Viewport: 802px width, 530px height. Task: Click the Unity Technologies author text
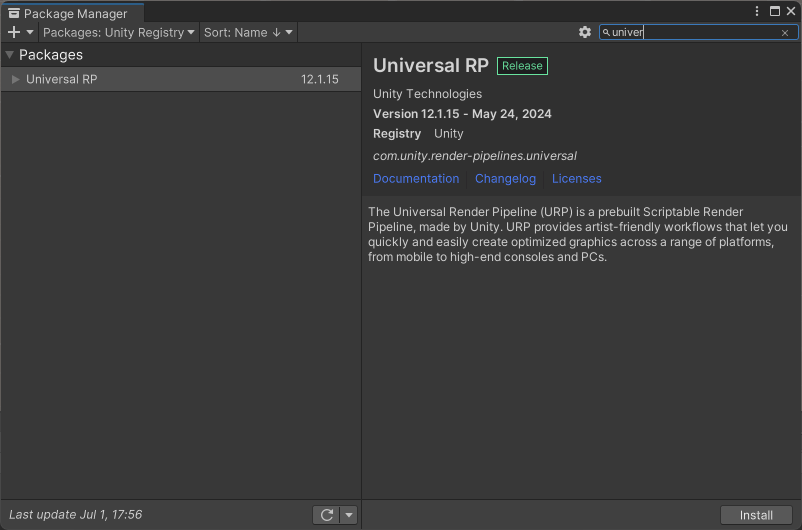tap(427, 94)
